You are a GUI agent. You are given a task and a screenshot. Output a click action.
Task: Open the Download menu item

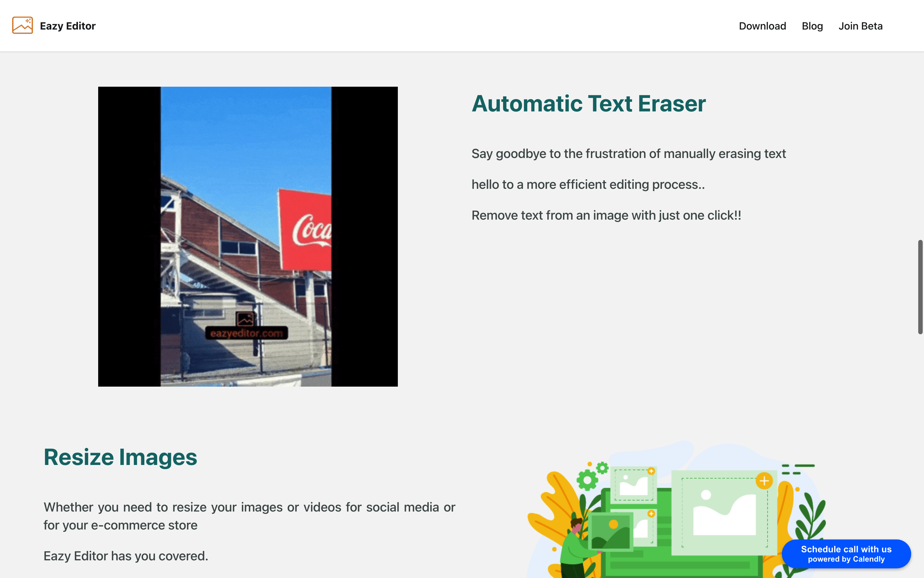762,26
